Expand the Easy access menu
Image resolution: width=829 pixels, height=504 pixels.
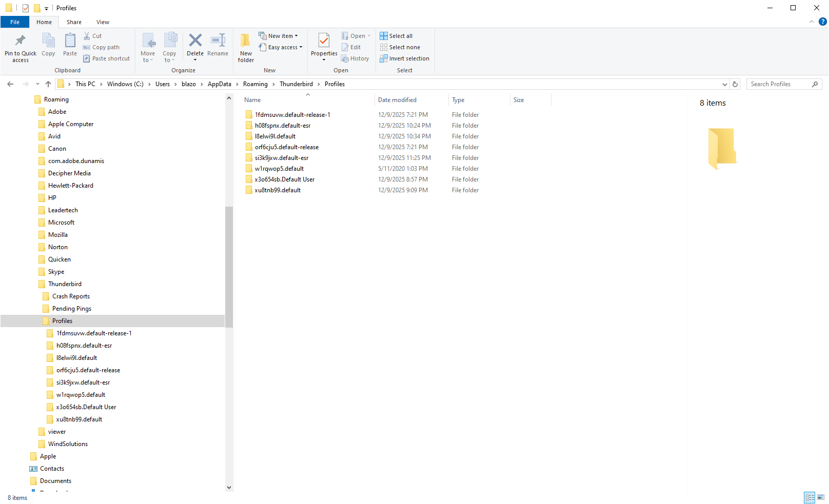click(x=281, y=47)
